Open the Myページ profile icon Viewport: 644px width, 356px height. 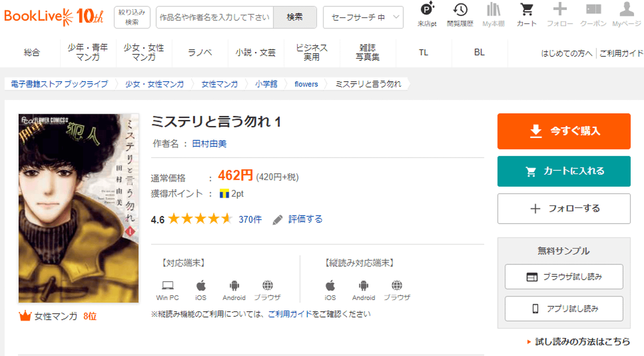click(626, 10)
